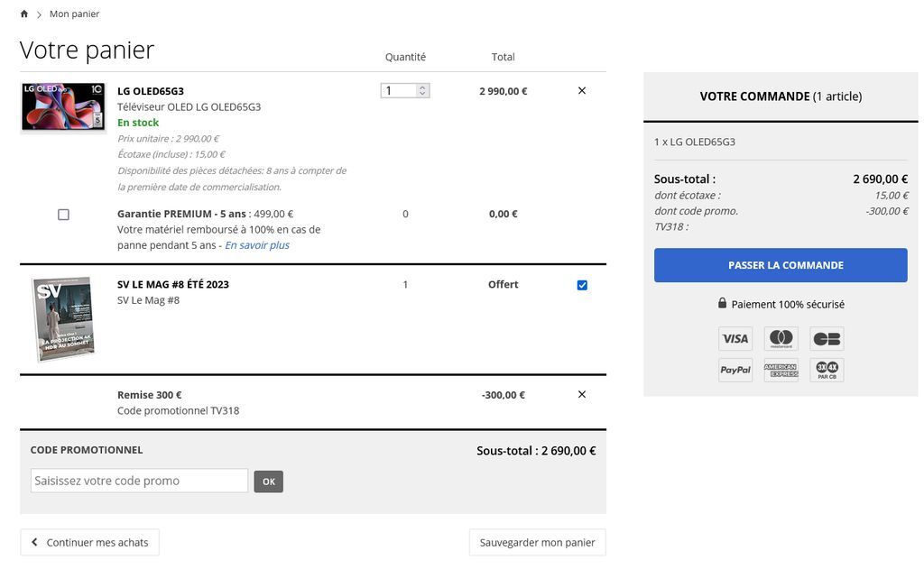Click the promo code input field

pyautogui.click(x=139, y=481)
